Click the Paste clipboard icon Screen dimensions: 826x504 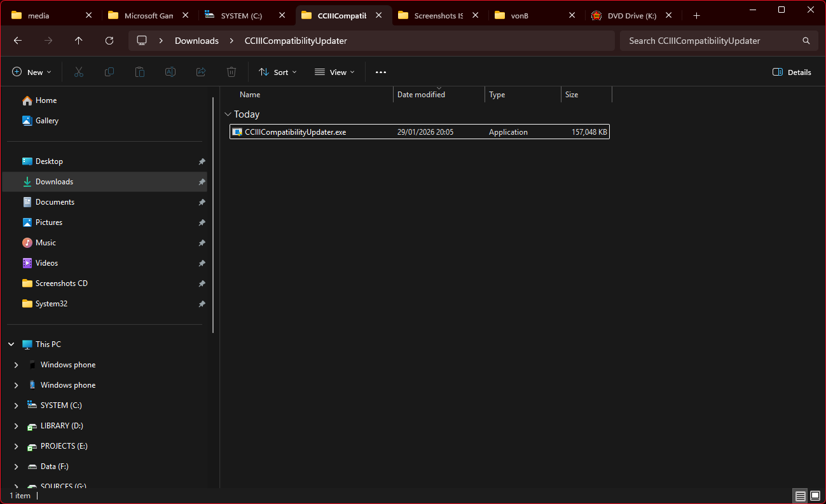point(140,72)
